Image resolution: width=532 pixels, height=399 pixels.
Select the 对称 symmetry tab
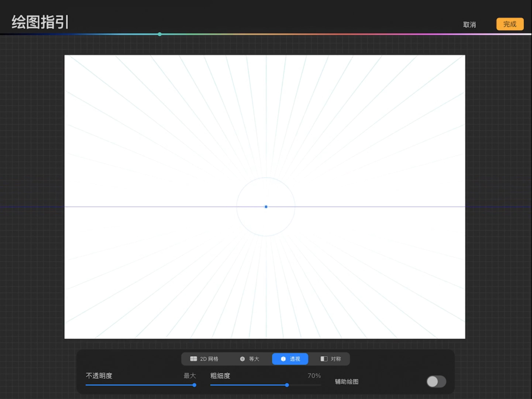point(331,359)
